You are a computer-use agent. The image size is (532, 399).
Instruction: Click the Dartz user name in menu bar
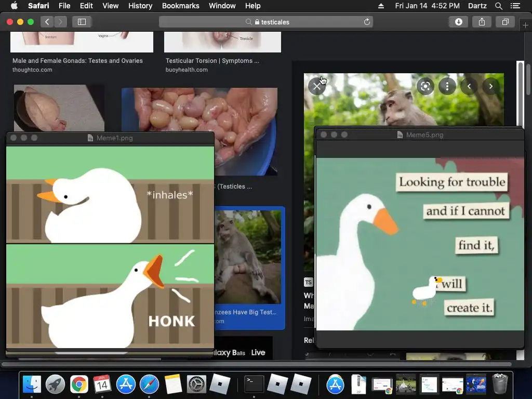click(477, 6)
